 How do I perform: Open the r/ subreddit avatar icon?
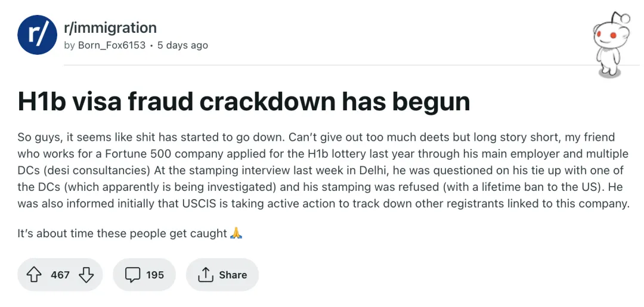click(36, 34)
